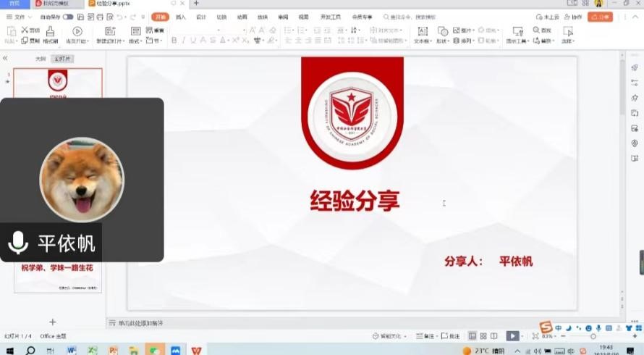Collapse the ribbon with chevron arrow
The width and height of the screenshot is (644, 355).
pyautogui.click(x=635, y=17)
